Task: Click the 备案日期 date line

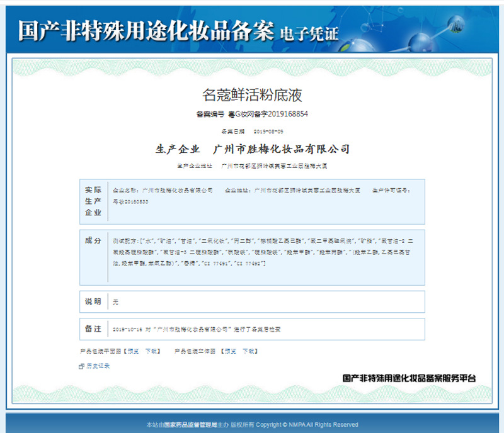Action: (x=253, y=132)
